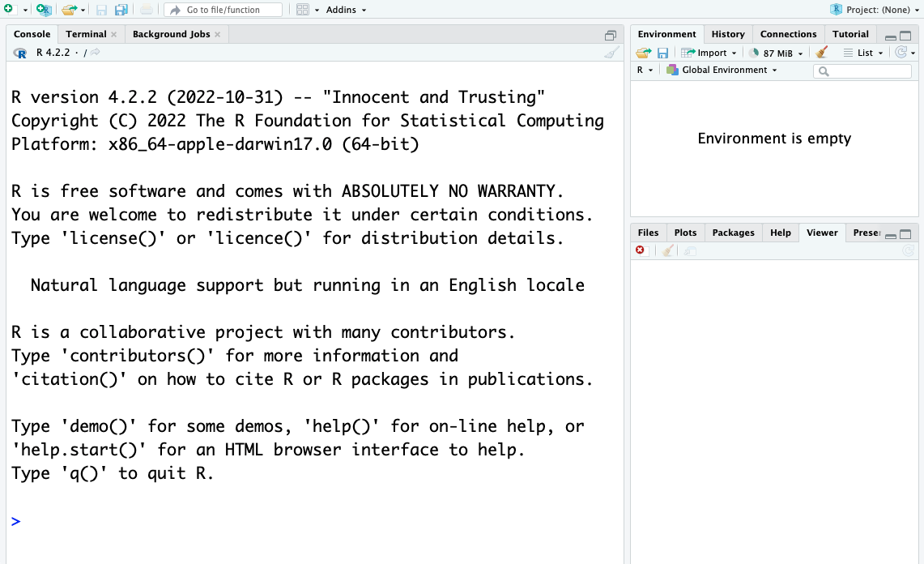
Task: Create a new R project
Action: pyautogui.click(x=44, y=10)
